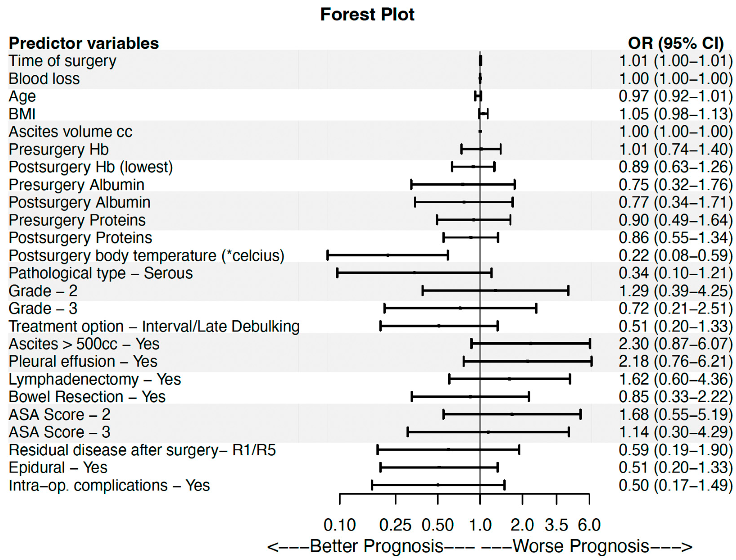Click the "Blood loss" predictor label
The width and height of the screenshot is (736, 560).
click(44, 79)
